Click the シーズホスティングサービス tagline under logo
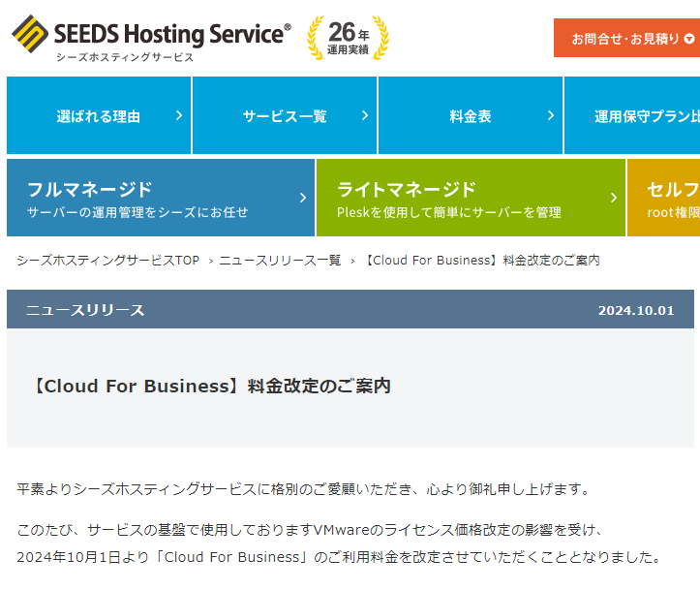This screenshot has height=590, width=700. pyautogui.click(x=125, y=57)
